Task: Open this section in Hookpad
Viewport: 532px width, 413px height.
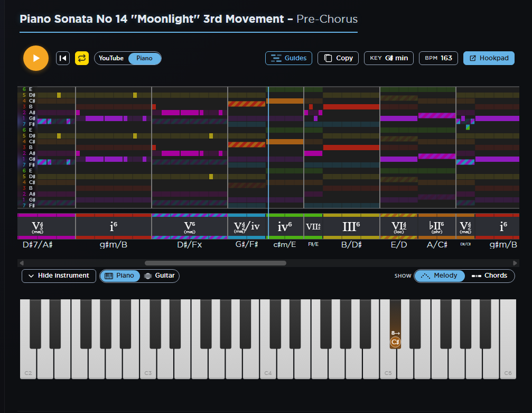Action: pos(489,58)
